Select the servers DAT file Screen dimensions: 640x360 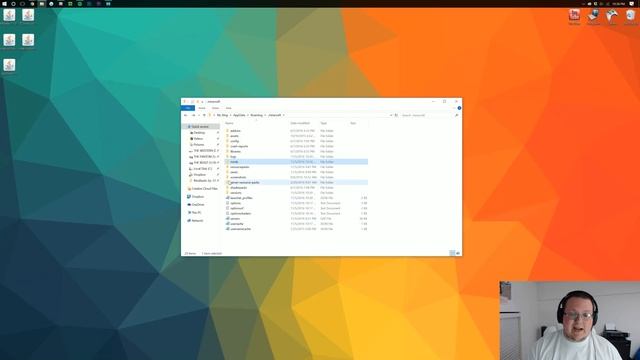point(297,219)
